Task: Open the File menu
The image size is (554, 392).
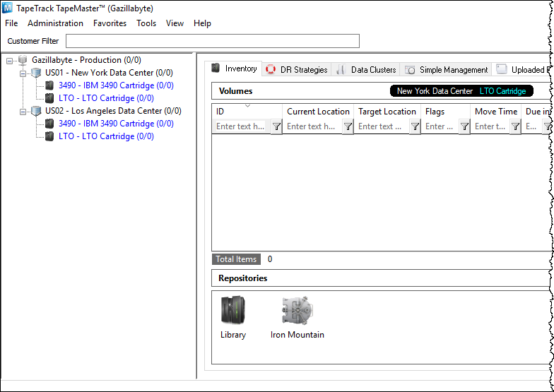Action: pyautogui.click(x=11, y=23)
